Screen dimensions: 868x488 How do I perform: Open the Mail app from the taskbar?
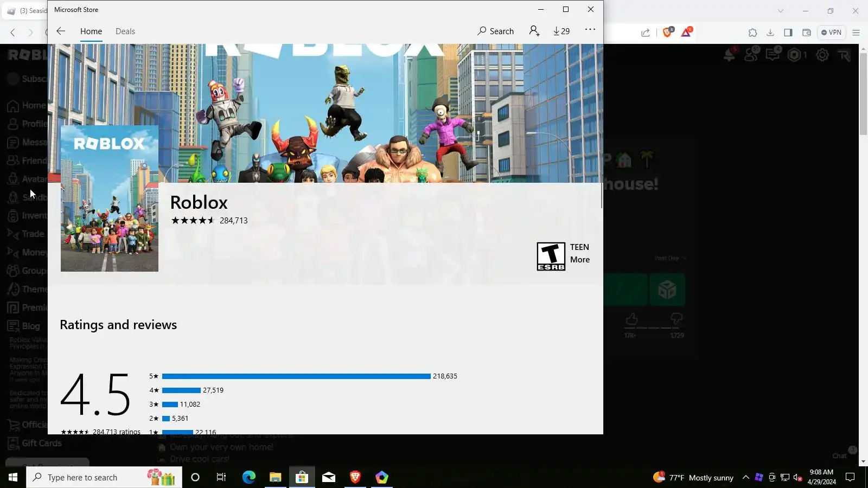point(329,478)
